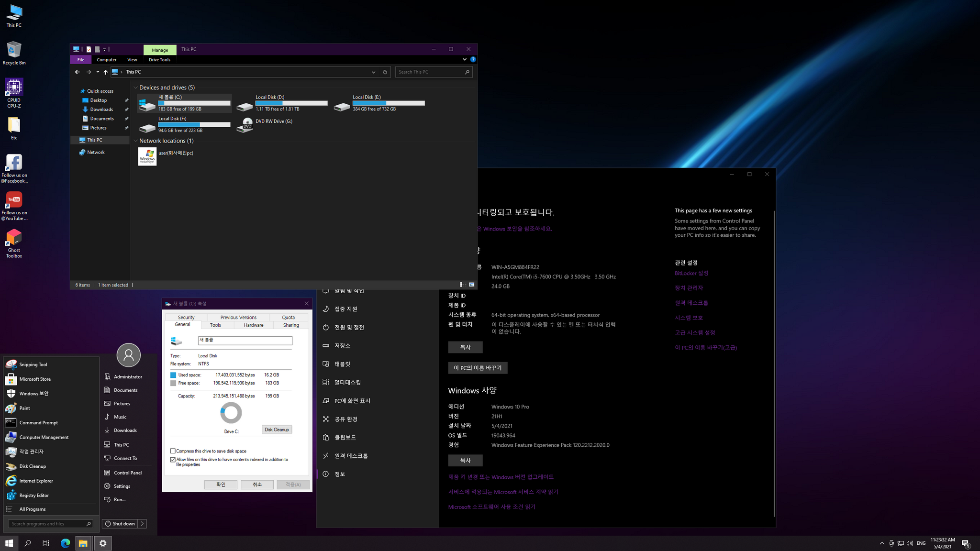Open the View ribbon tab
The width and height of the screenshot is (980, 551).
tap(132, 60)
